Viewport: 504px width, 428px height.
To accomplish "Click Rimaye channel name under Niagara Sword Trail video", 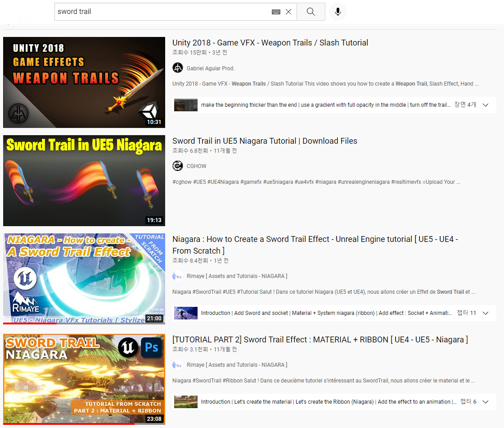I will click(237, 276).
